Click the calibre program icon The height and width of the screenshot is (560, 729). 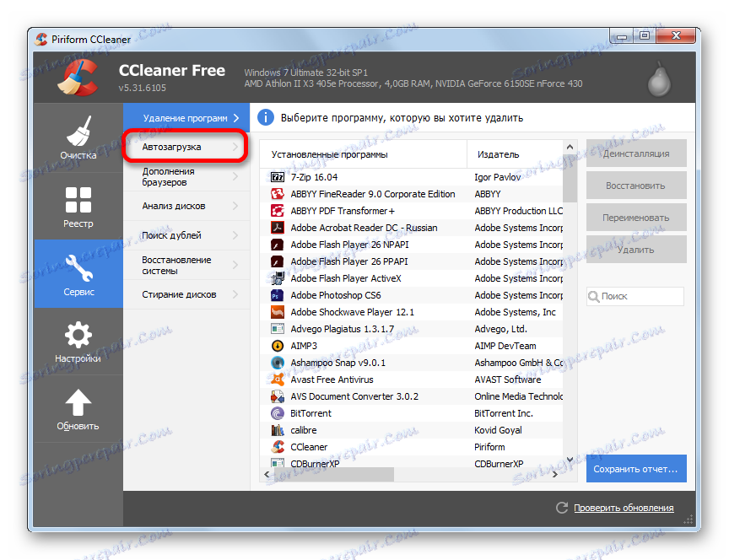pyautogui.click(x=278, y=430)
